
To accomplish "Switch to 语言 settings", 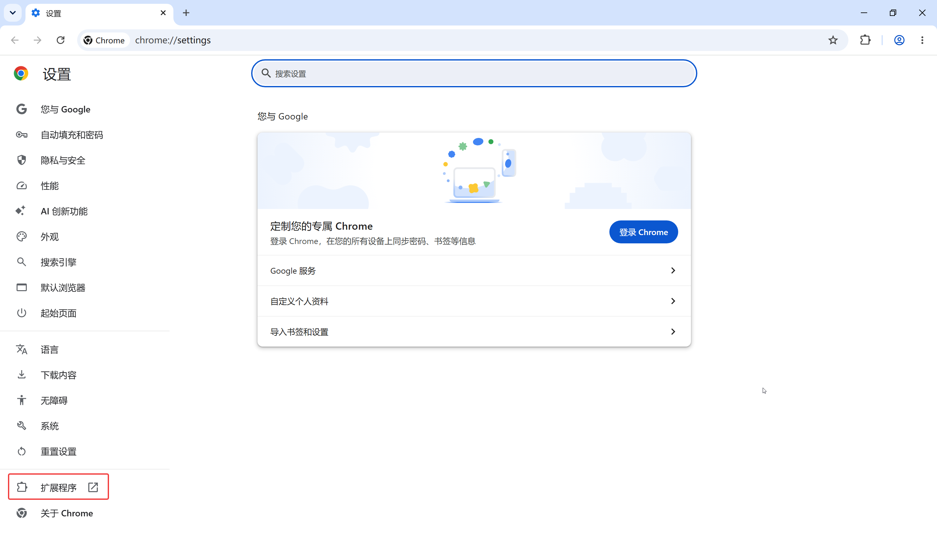I will point(49,349).
